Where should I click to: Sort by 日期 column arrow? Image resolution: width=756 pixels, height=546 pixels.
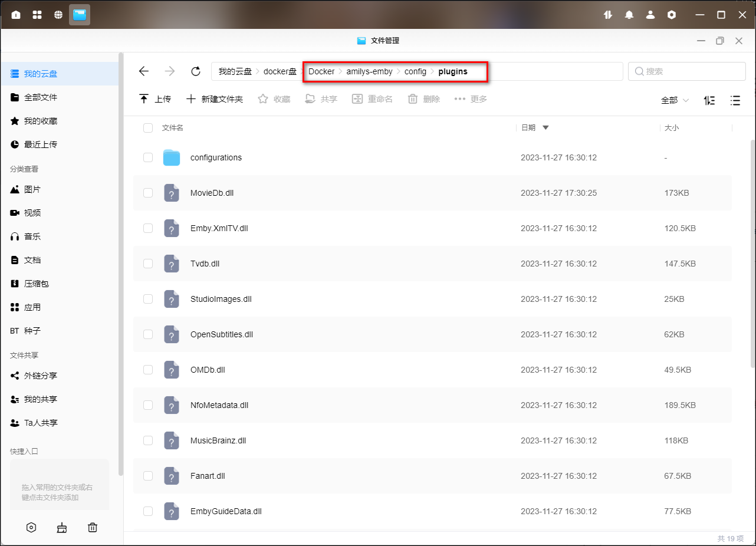pos(545,128)
